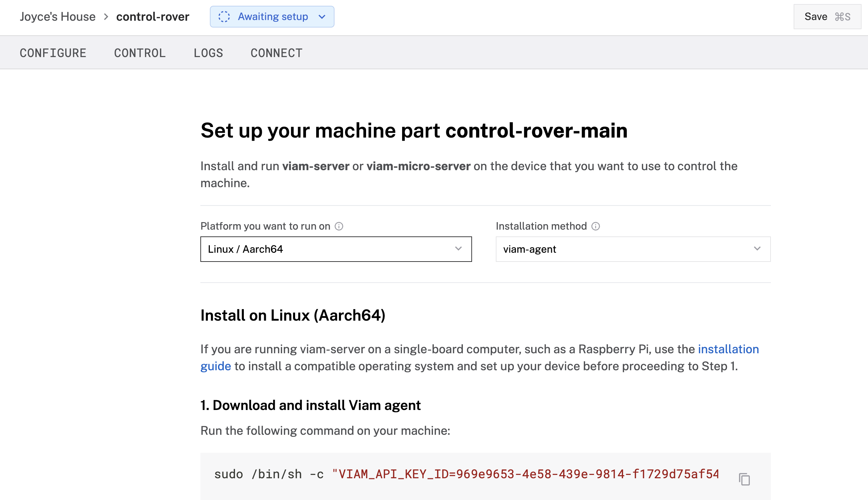Click the dropdown arrow for platform selection
This screenshot has width=868, height=500.
pos(459,249)
